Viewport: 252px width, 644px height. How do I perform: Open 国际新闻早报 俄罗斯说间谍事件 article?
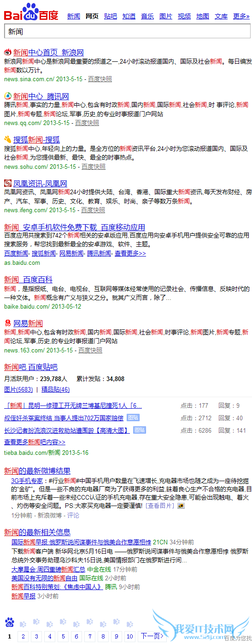(82, 542)
